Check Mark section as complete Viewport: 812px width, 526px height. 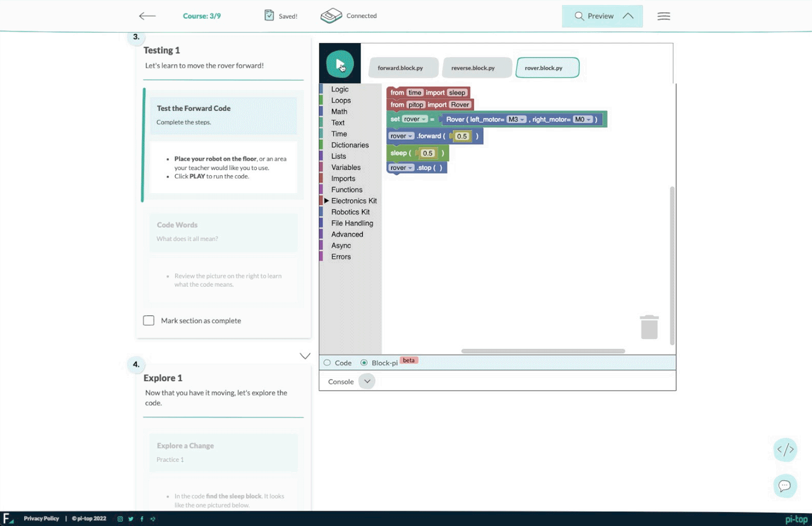(x=149, y=321)
